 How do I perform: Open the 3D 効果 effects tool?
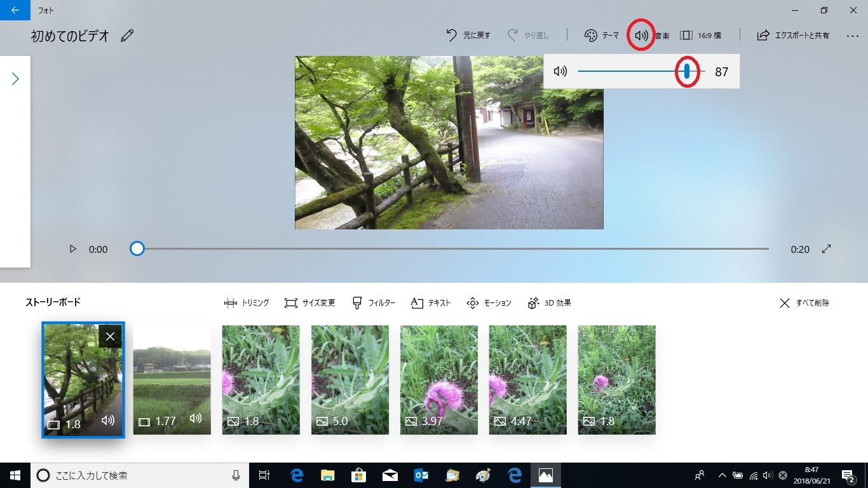click(550, 303)
